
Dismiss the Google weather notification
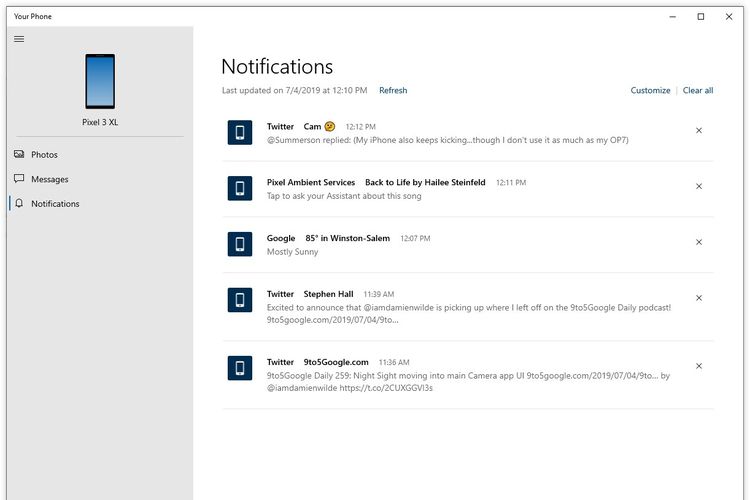tap(699, 242)
